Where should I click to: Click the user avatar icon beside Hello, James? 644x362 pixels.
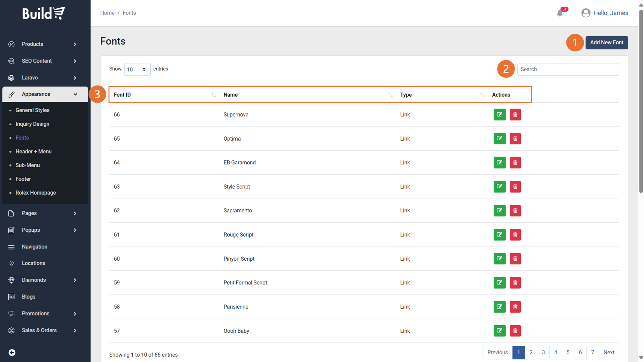click(586, 13)
